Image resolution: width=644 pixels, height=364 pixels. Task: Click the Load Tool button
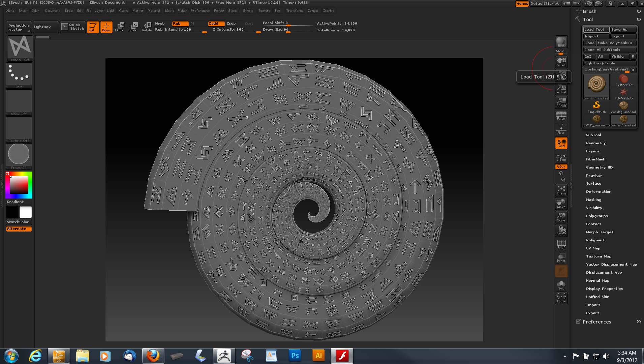pyautogui.click(x=595, y=30)
